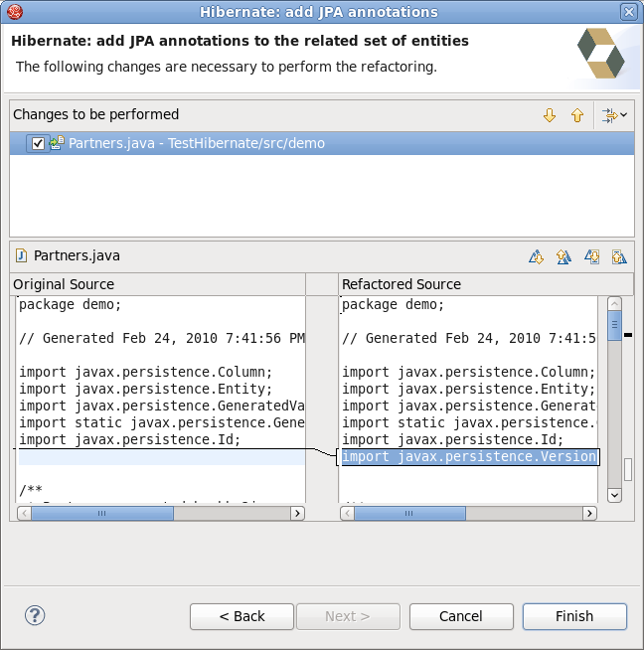Click highlighted import javax.persistence.Version line
The height and width of the screenshot is (650, 644).
(469, 457)
